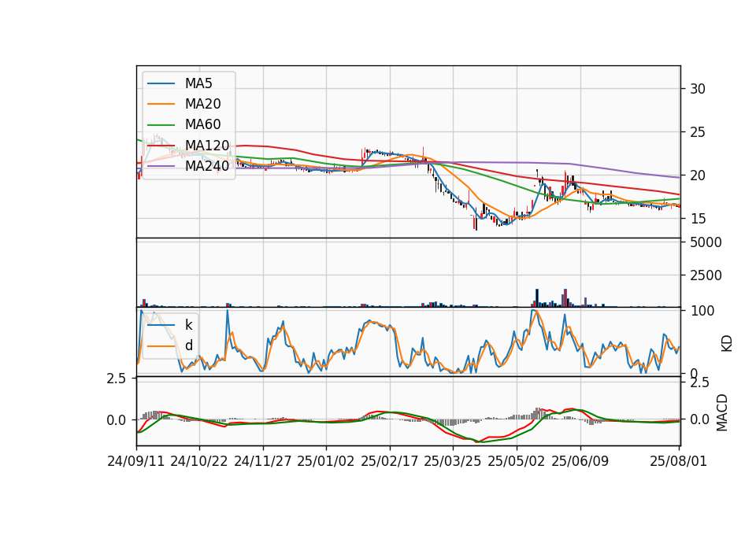Click the price axis value 25
756x543 pixels.
pyautogui.click(x=698, y=132)
